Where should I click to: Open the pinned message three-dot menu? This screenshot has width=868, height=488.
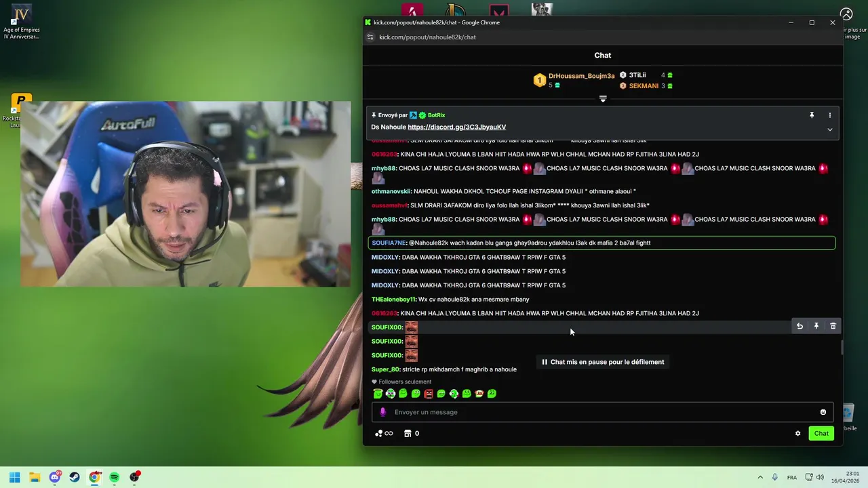tap(829, 115)
